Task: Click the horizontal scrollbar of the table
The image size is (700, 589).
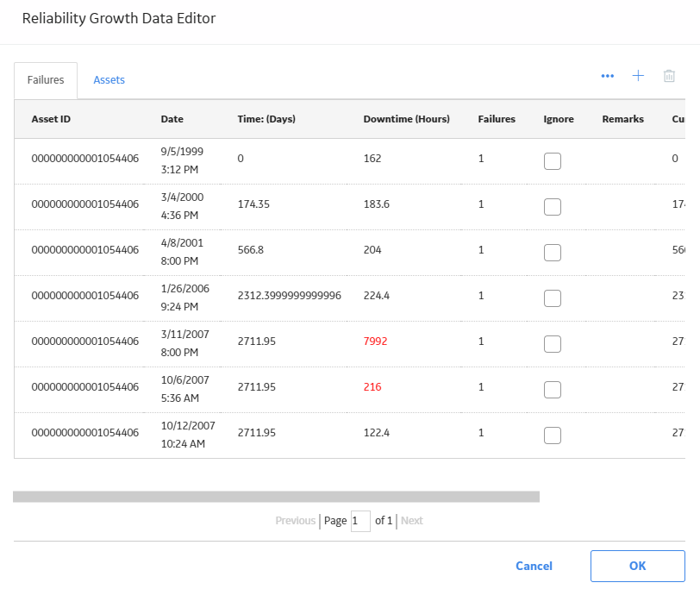Action: coord(276,497)
